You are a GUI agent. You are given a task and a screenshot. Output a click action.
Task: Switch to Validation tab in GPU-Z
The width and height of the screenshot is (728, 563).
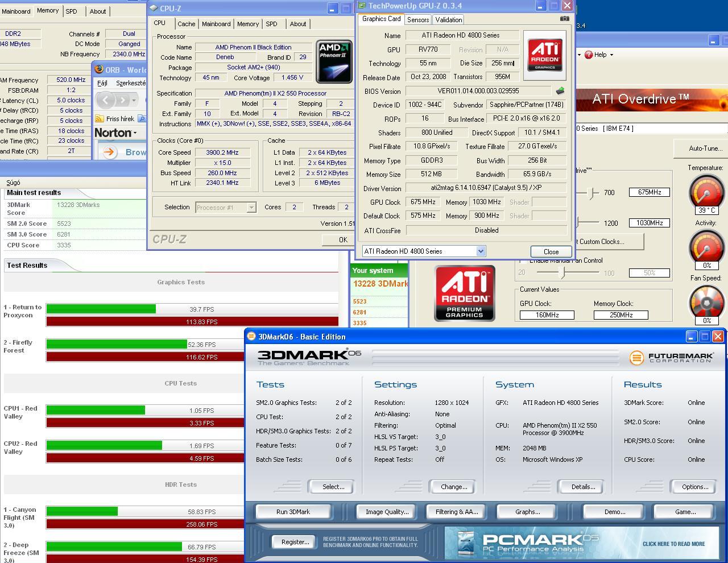point(449,19)
